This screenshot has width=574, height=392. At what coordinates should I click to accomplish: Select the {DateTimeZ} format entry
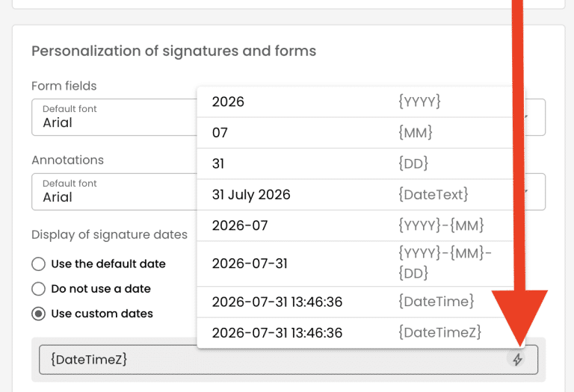click(354, 333)
